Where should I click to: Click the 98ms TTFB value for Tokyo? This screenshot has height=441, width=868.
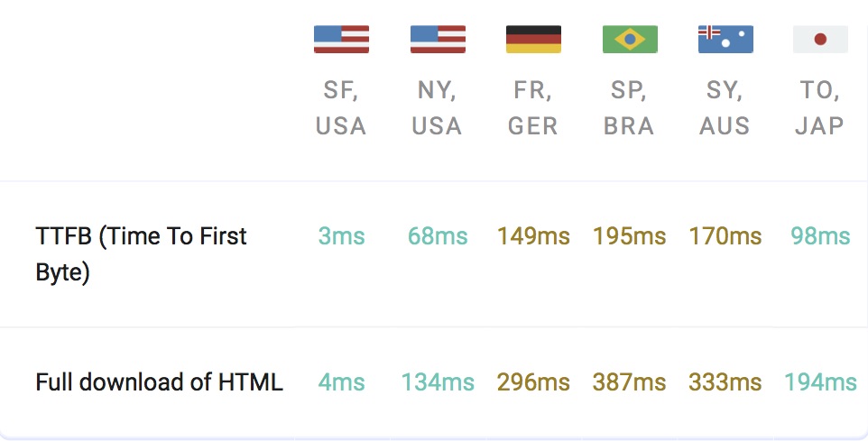pos(820,236)
